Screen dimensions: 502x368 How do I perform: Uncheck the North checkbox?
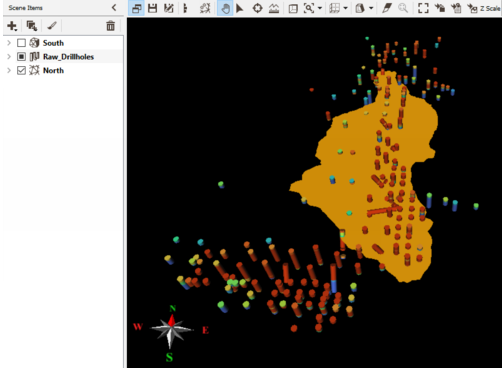[x=21, y=70]
